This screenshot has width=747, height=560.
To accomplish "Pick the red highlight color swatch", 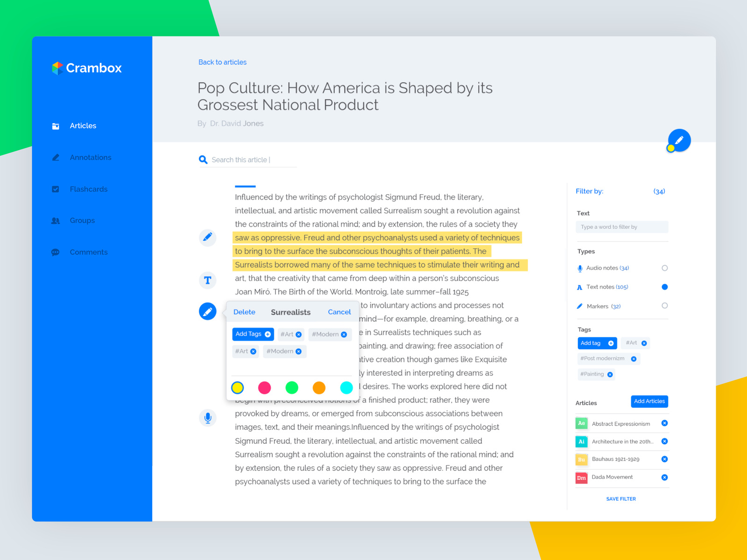I will click(x=265, y=387).
